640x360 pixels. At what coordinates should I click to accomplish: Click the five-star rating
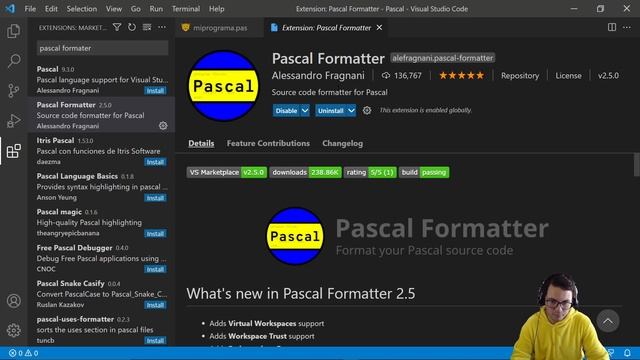pos(461,76)
